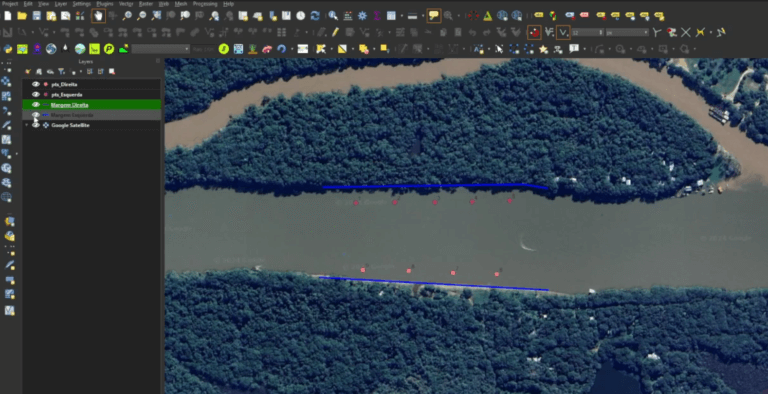This screenshot has height=394, width=768.
Task: Click the Toggle Editing pencil icon
Action: [x=335, y=33]
